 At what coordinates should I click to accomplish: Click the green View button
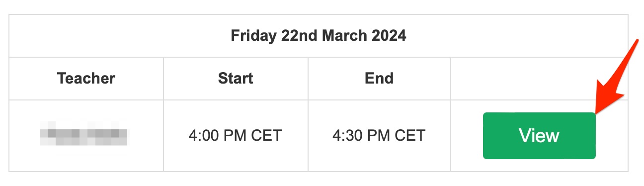tap(539, 136)
